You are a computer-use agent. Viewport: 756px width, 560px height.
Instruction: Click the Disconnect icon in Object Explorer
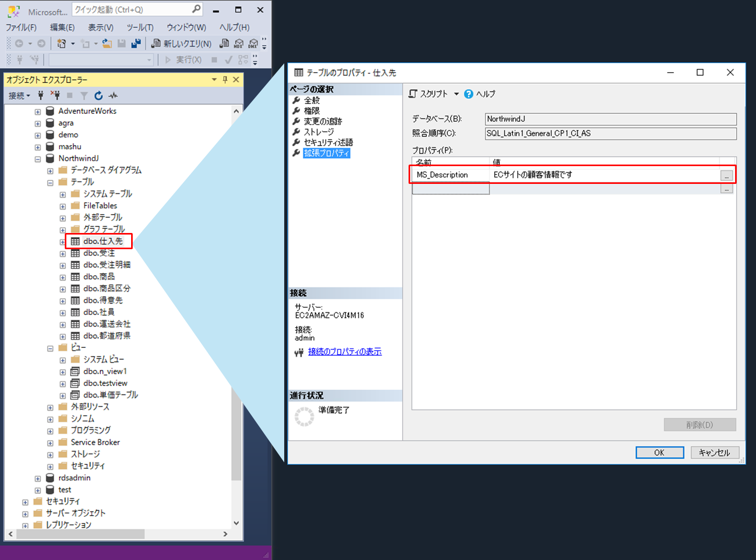tap(55, 96)
